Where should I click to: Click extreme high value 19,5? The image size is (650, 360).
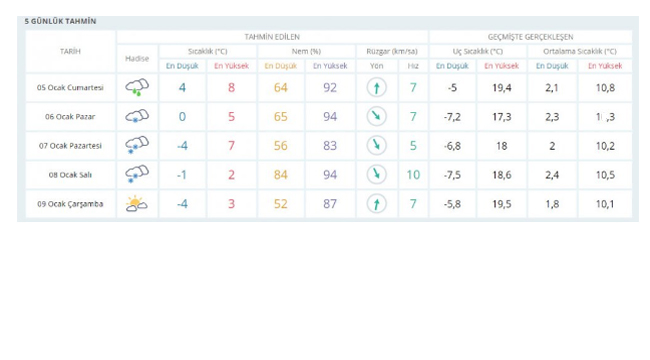click(x=502, y=204)
